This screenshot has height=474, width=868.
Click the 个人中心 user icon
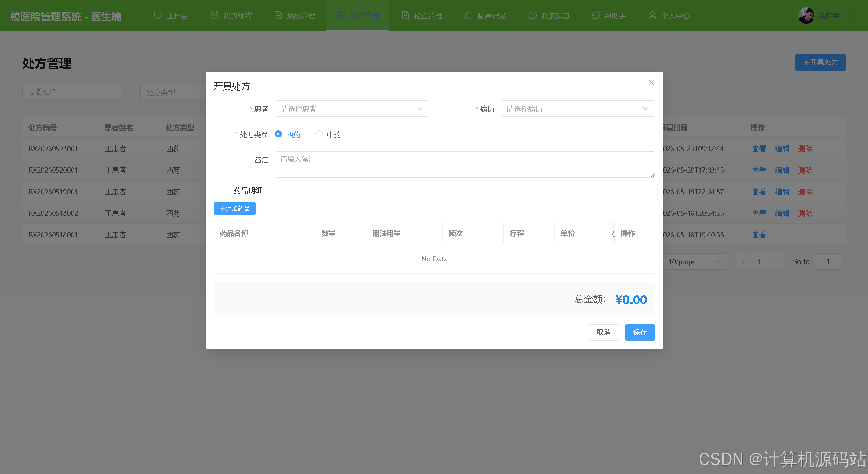(652, 15)
